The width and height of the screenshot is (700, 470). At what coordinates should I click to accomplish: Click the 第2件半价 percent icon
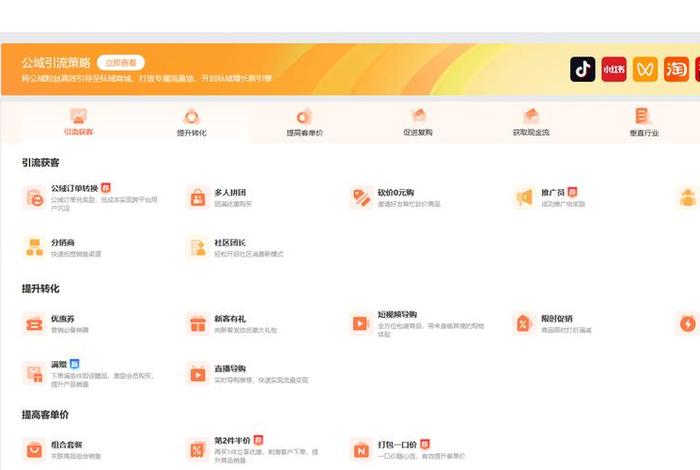[198, 450]
